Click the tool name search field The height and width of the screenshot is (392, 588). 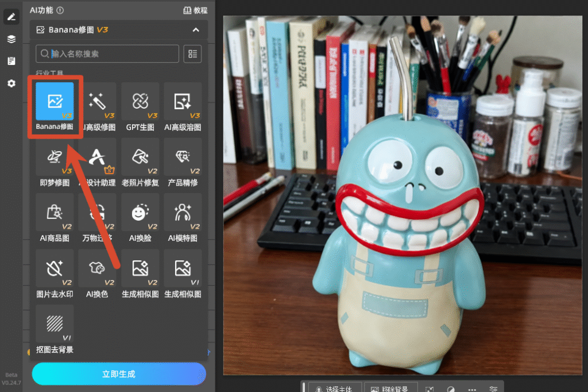[x=107, y=53]
